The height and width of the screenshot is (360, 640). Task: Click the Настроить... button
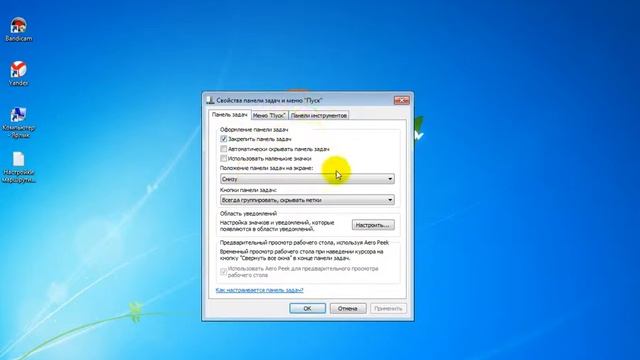(373, 225)
